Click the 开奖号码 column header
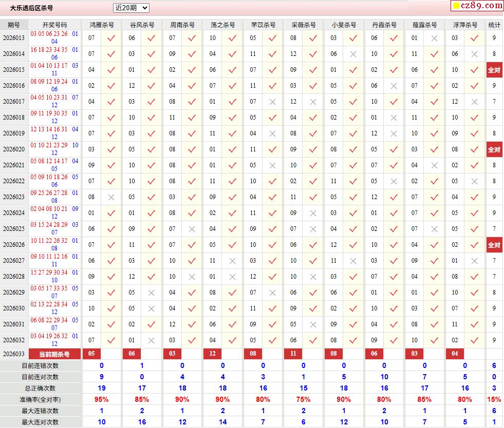504x428 pixels. (x=54, y=25)
